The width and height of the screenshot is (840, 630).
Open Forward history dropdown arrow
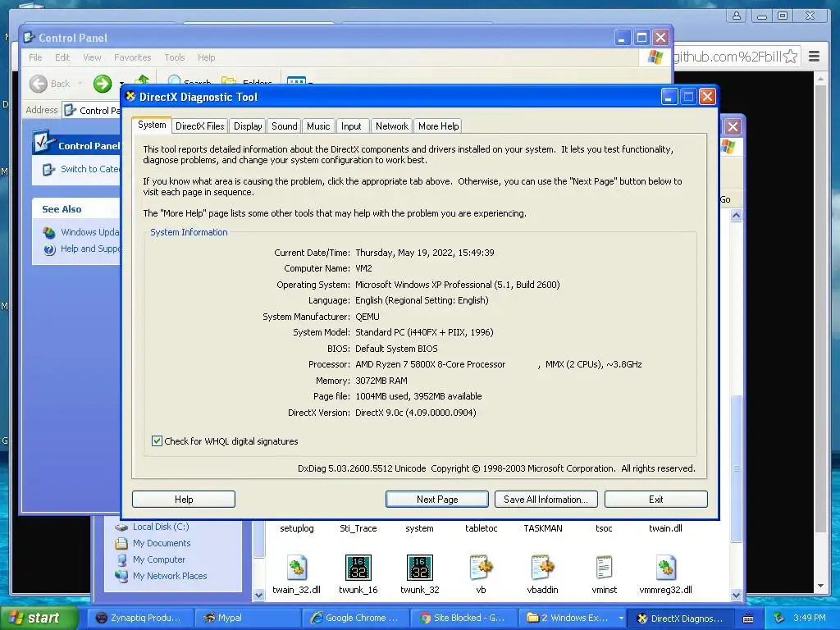121,84
